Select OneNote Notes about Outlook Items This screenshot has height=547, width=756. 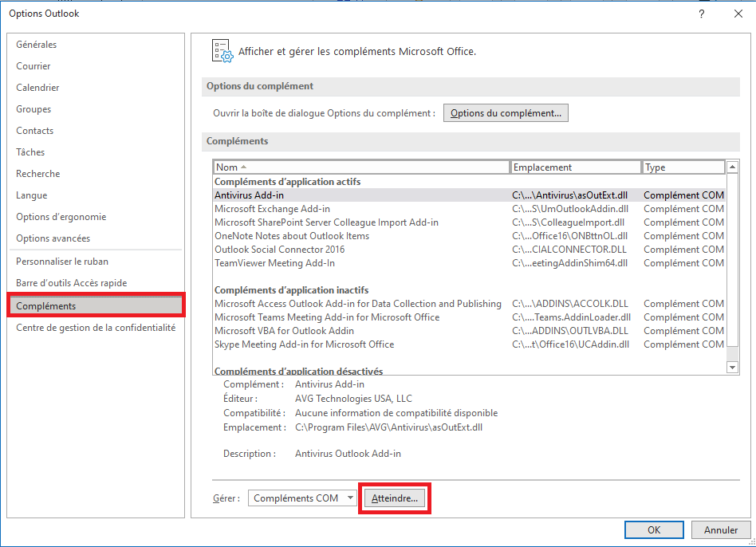[x=469, y=236]
